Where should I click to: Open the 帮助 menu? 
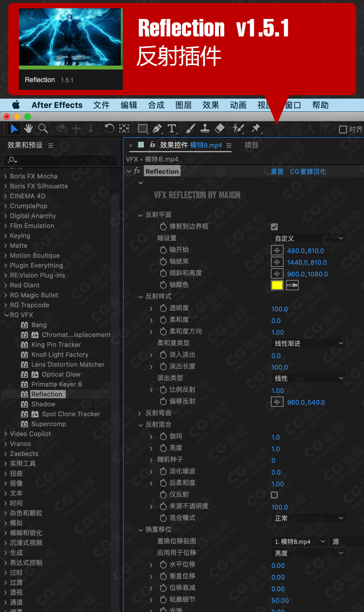320,105
